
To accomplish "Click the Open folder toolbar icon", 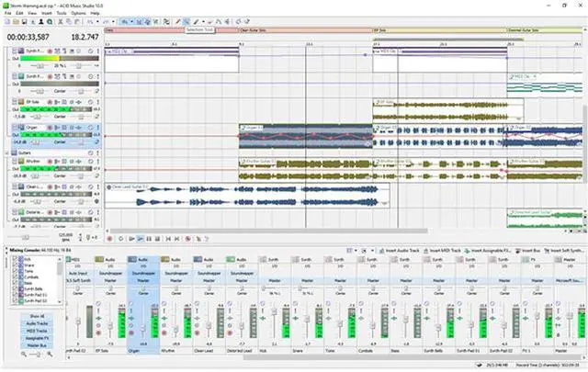I will tap(16, 22).
